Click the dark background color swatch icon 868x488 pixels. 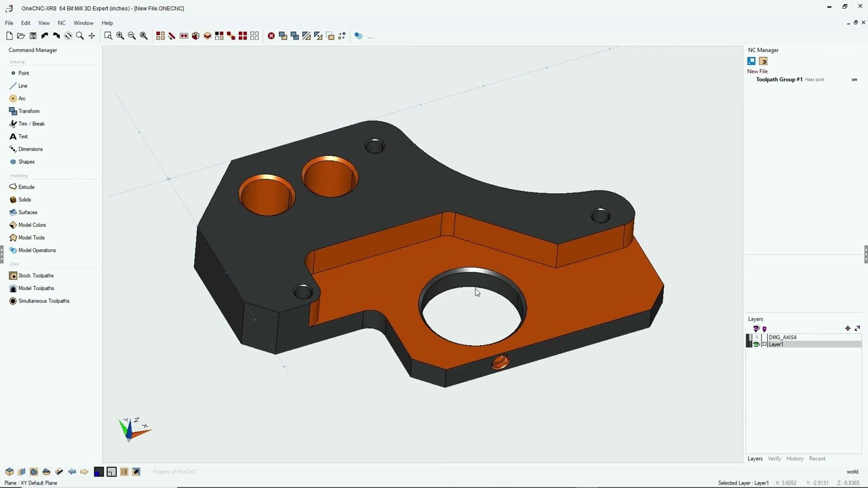click(99, 472)
